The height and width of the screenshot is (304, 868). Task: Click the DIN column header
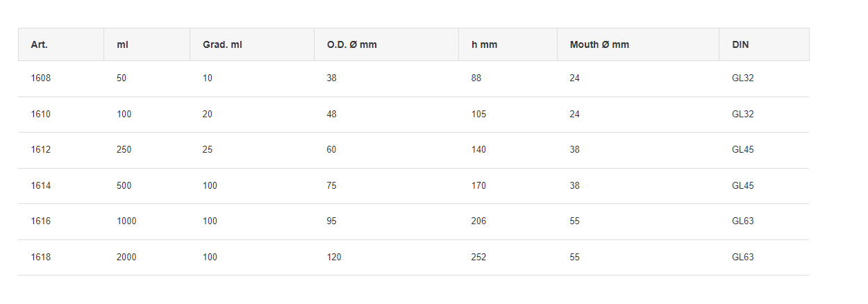740,44
